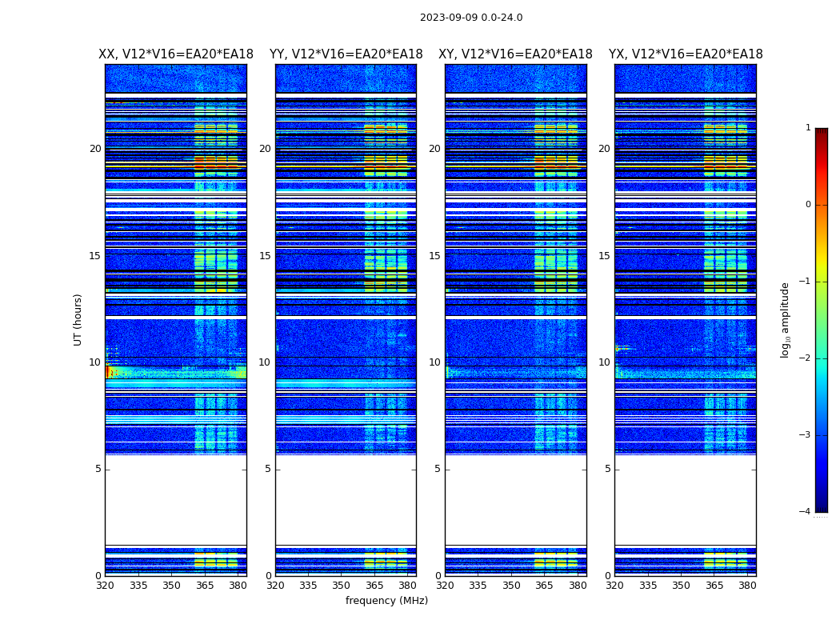
Task: Open the YX waterfall plot
Action: tap(685, 320)
